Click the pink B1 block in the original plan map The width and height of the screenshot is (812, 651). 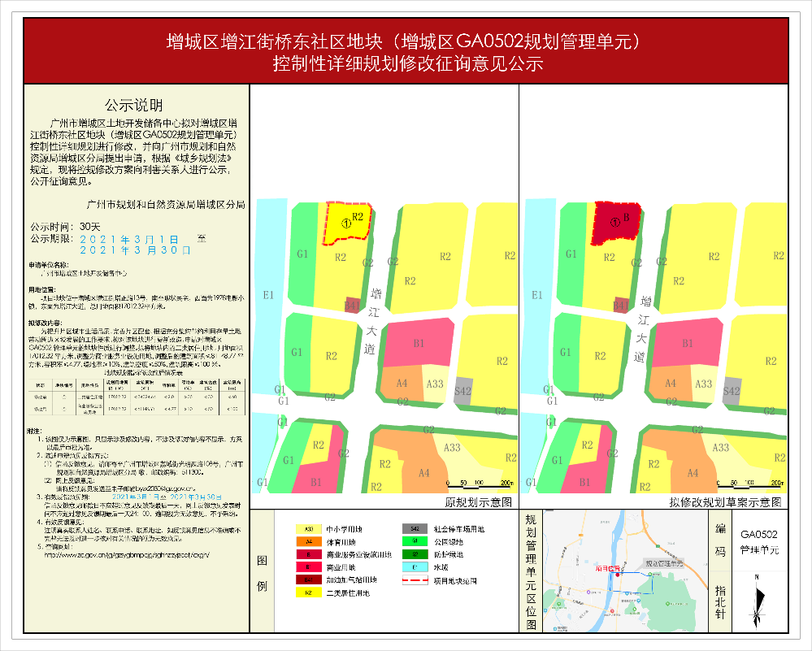point(418,342)
